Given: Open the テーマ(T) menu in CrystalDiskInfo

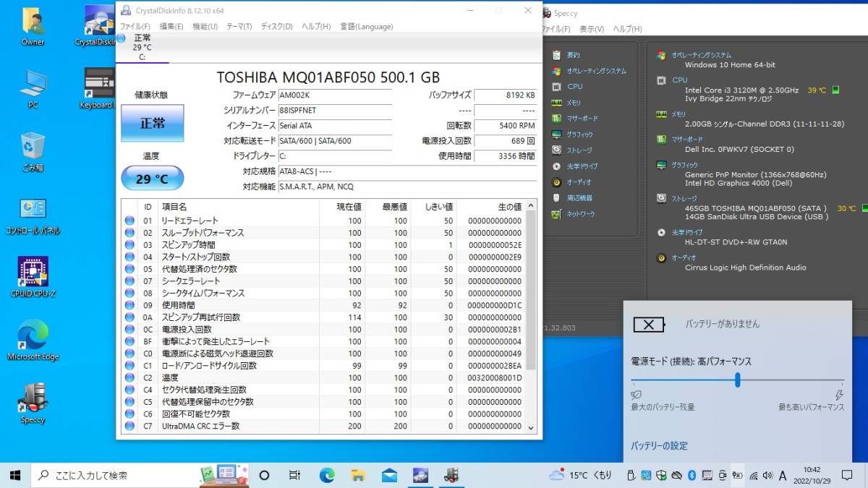Looking at the screenshot, I should [x=239, y=27].
